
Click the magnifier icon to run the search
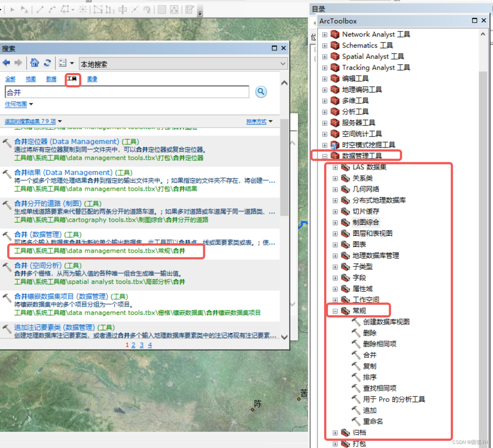261,92
